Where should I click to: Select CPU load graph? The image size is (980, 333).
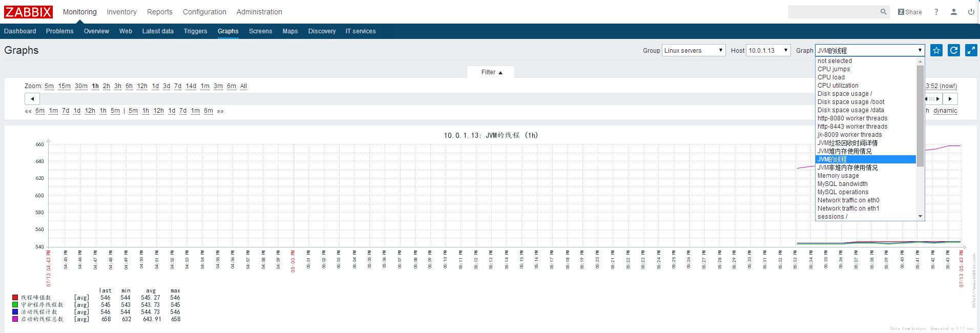pos(866,77)
